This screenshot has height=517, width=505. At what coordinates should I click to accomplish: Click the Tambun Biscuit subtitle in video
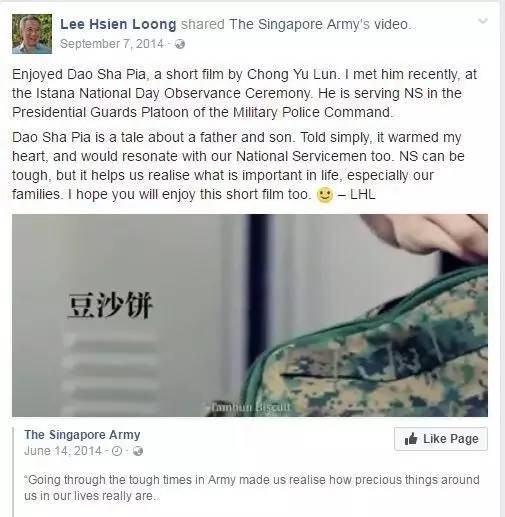[251, 407]
